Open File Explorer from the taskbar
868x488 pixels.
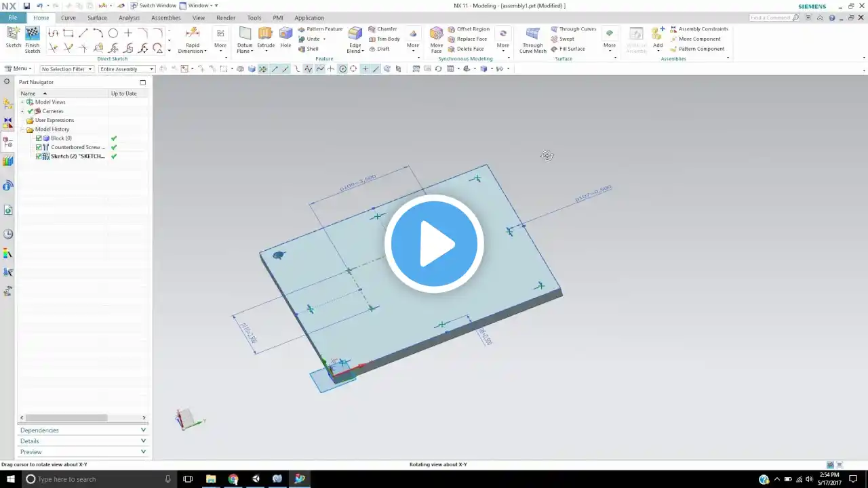click(211, 479)
